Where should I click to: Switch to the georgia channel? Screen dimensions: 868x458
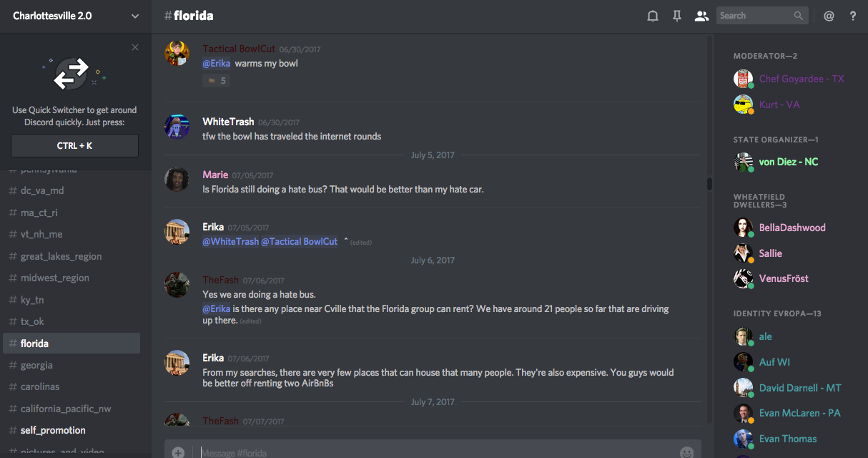(x=36, y=365)
